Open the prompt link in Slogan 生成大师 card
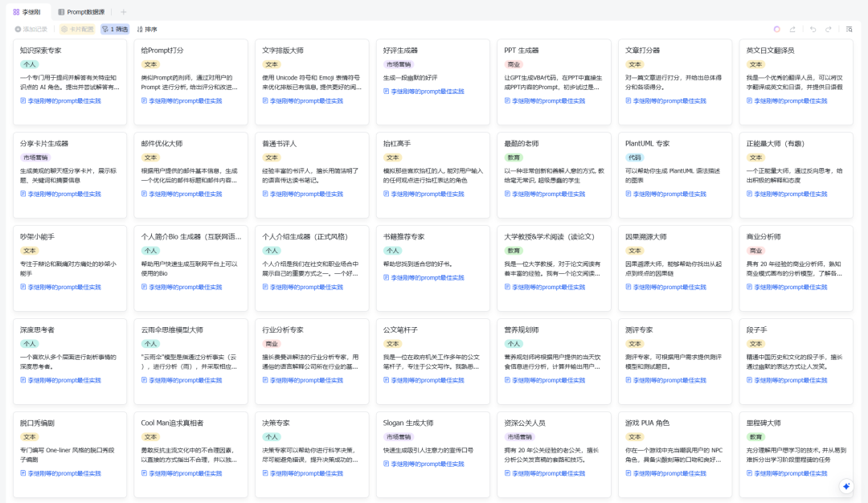 coord(424,464)
